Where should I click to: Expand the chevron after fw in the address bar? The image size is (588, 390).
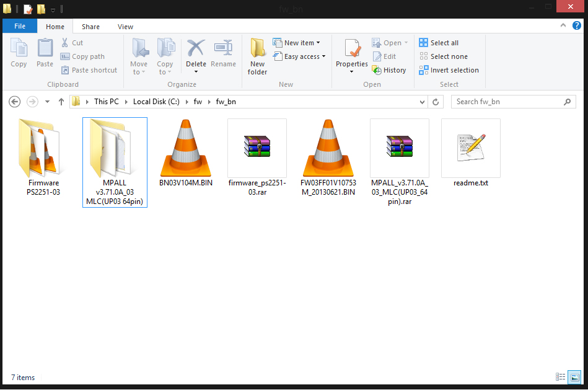tap(209, 102)
